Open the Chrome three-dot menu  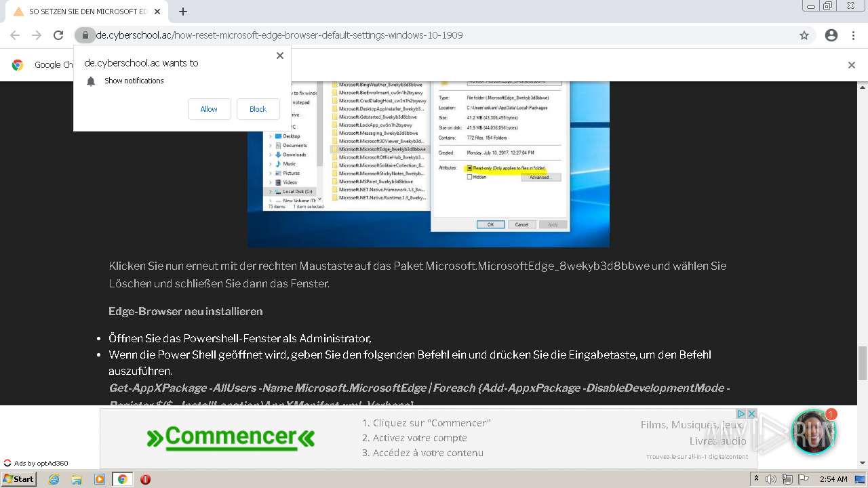point(853,35)
